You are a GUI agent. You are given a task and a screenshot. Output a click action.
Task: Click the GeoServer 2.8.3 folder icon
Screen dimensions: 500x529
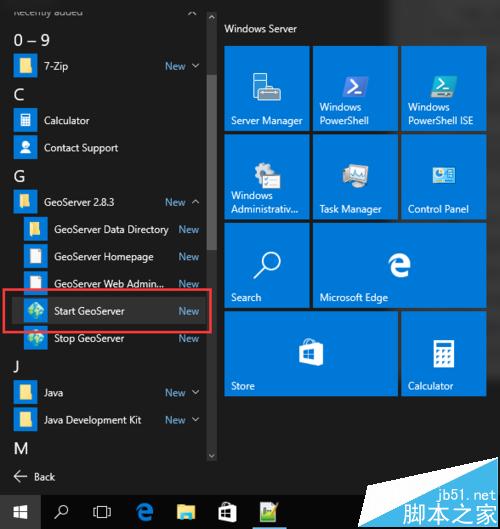point(25,202)
